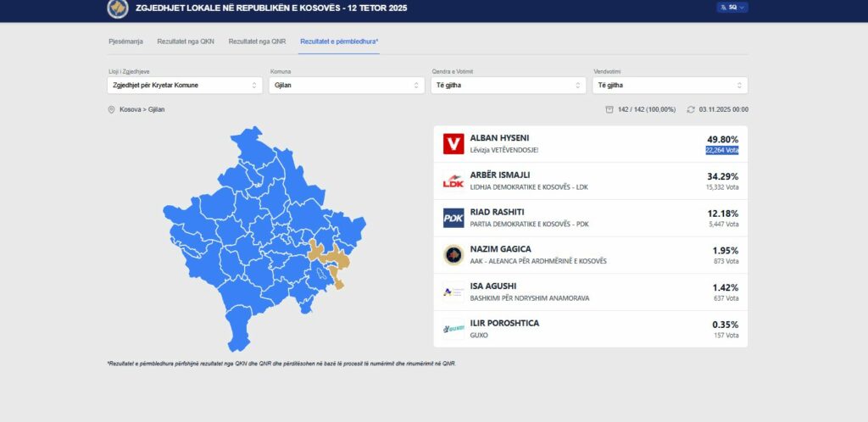The image size is (868, 422).
Task: Expand the Vendvotimi dropdown
Action: (x=670, y=86)
